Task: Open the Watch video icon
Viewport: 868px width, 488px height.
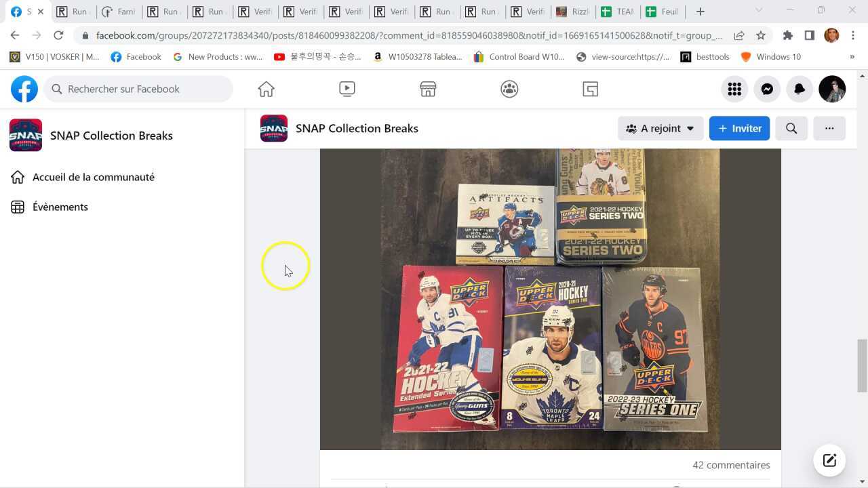Action: [x=347, y=89]
